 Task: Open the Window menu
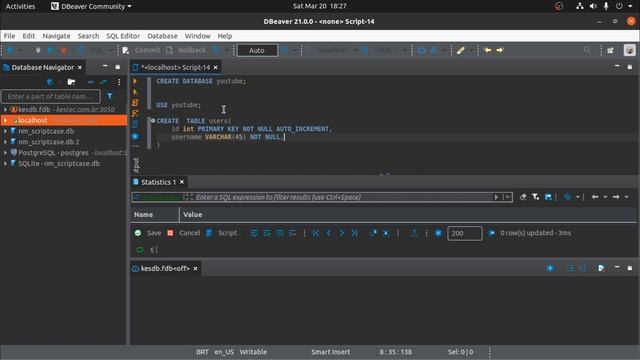click(x=198, y=36)
